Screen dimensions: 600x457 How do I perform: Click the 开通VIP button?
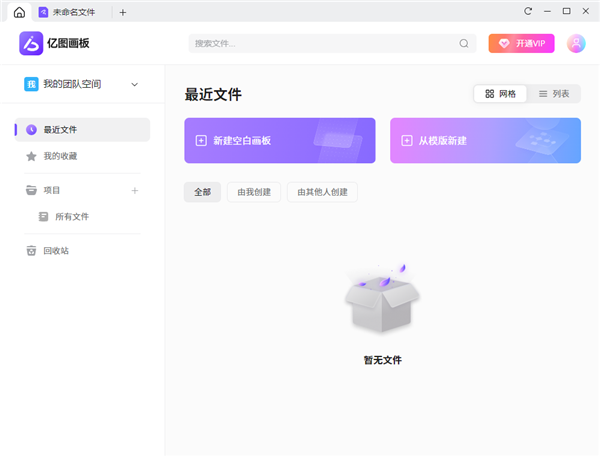pyautogui.click(x=521, y=44)
